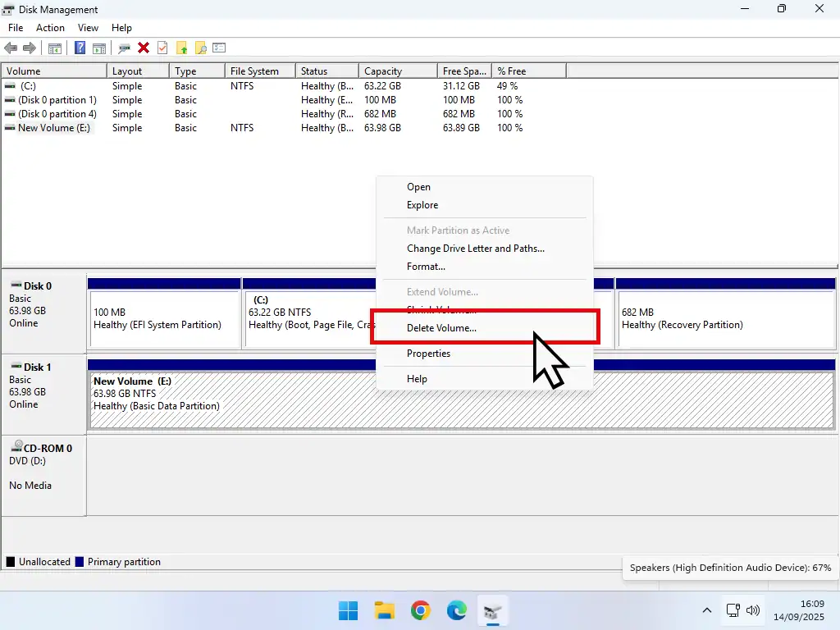Click Disk Management taskbar icon
The height and width of the screenshot is (630, 840).
click(492, 610)
